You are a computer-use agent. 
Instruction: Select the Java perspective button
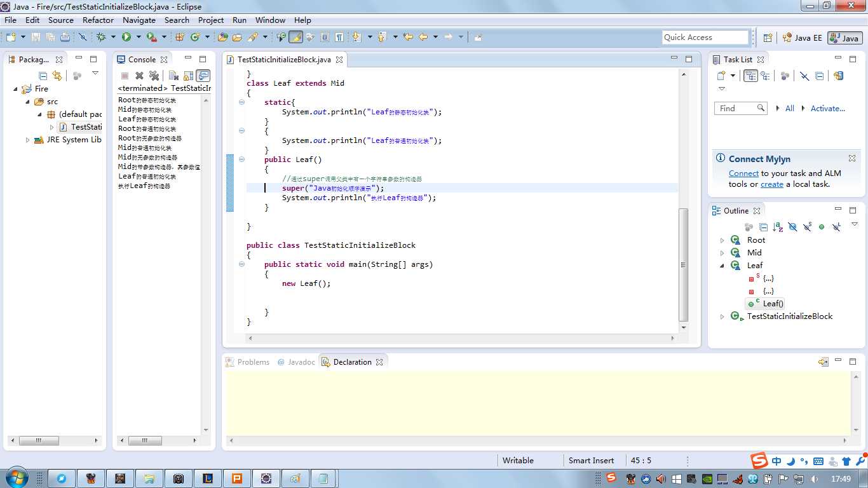pos(844,37)
